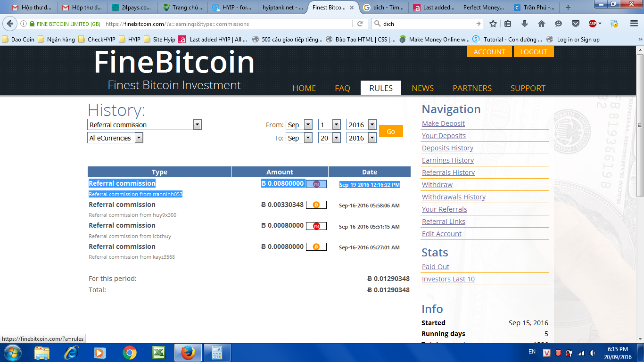Click the orange Go button
The image size is (644, 362).
point(391,131)
